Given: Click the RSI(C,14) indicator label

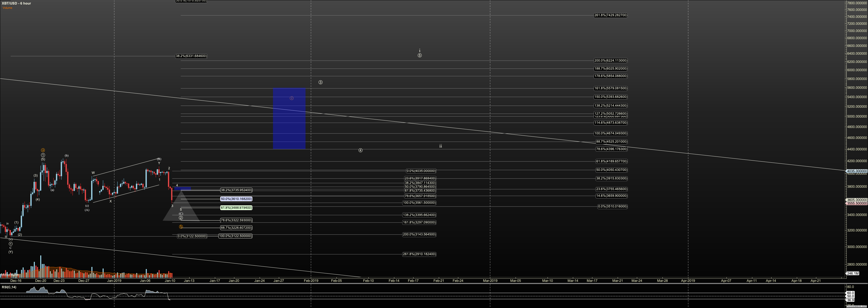Looking at the screenshot, I should point(9,287).
